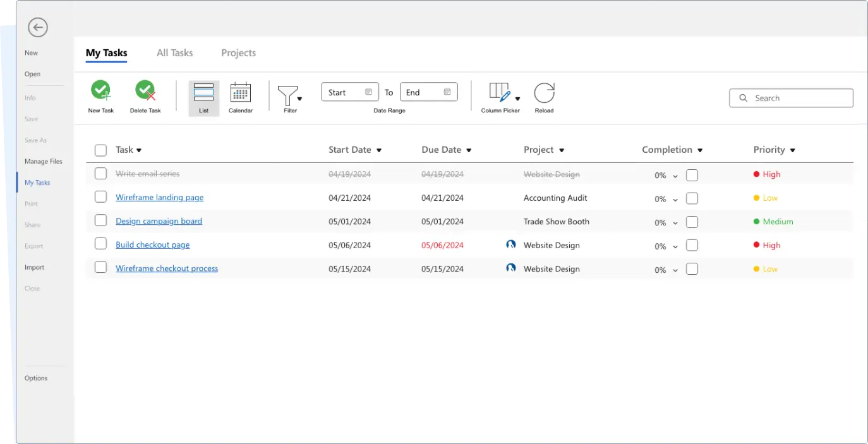Check the Write email series row checkbox
Screen dimensions: 868x444
[x=100, y=174]
